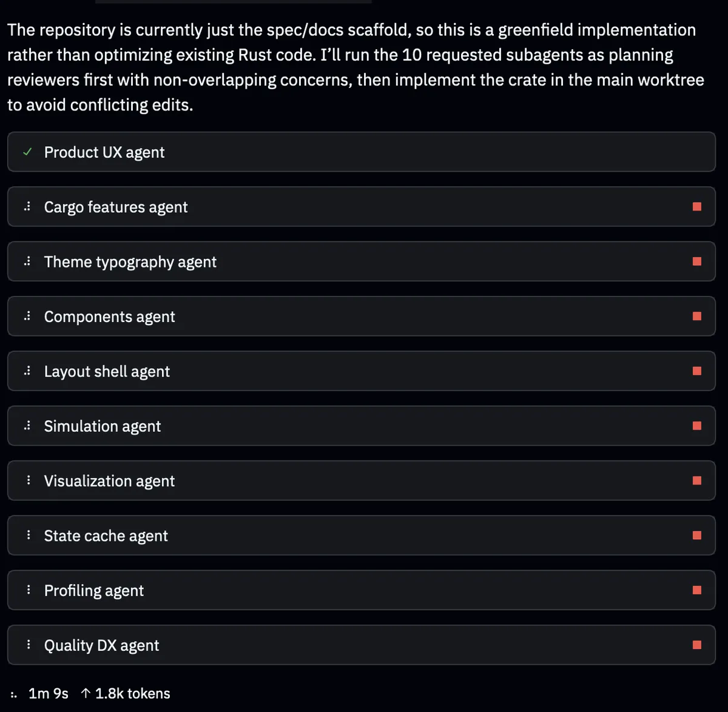Screen dimensions: 728x712
Task: Stop the Profiling agent
Action: (x=696, y=590)
